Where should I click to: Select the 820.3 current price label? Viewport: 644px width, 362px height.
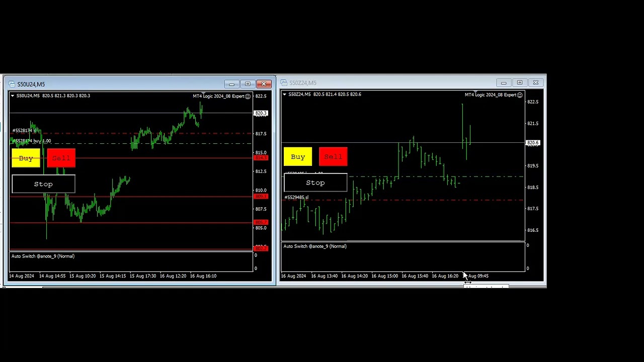[261, 113]
